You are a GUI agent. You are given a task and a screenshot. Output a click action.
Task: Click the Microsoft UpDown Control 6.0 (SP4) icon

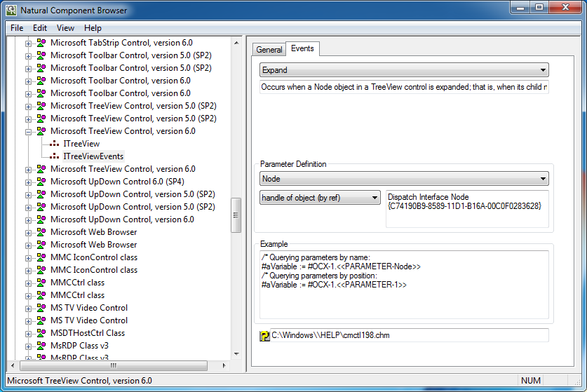point(41,182)
